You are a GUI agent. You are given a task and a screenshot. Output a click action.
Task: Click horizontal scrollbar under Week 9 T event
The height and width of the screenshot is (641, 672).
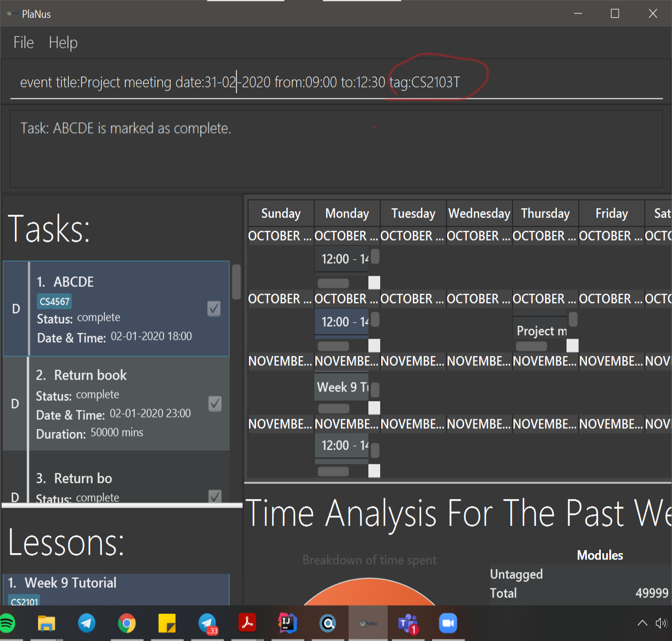[334, 409]
